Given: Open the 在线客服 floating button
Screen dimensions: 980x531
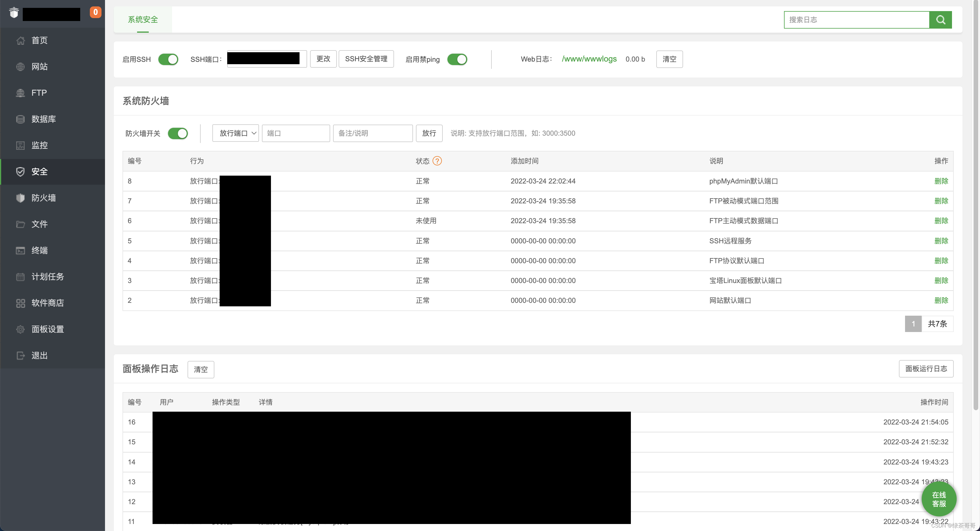Looking at the screenshot, I should point(939,499).
